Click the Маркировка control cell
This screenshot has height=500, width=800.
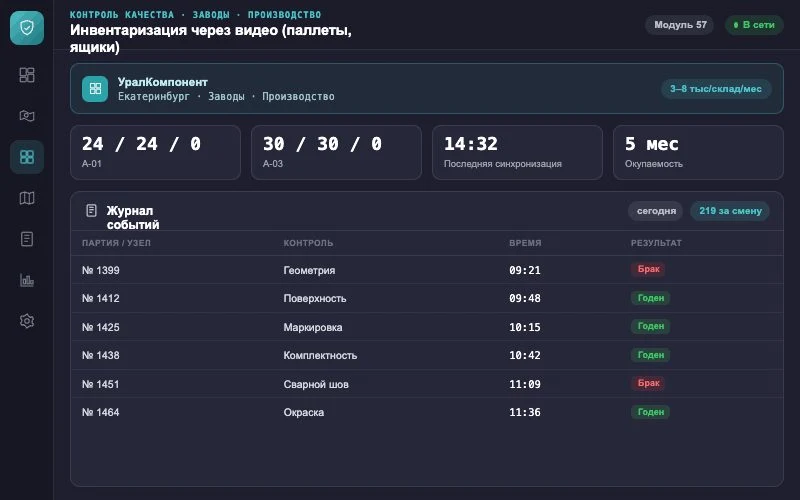pyautogui.click(x=313, y=328)
